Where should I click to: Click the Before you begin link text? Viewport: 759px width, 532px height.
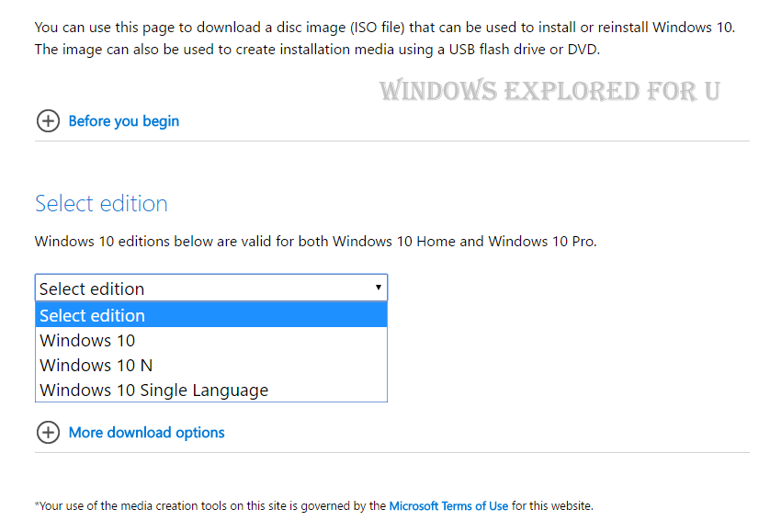coord(123,120)
